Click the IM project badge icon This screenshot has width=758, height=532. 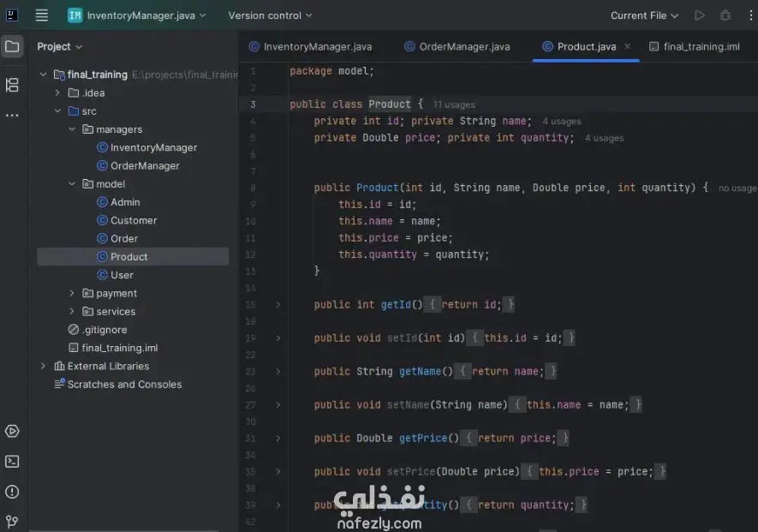75,15
